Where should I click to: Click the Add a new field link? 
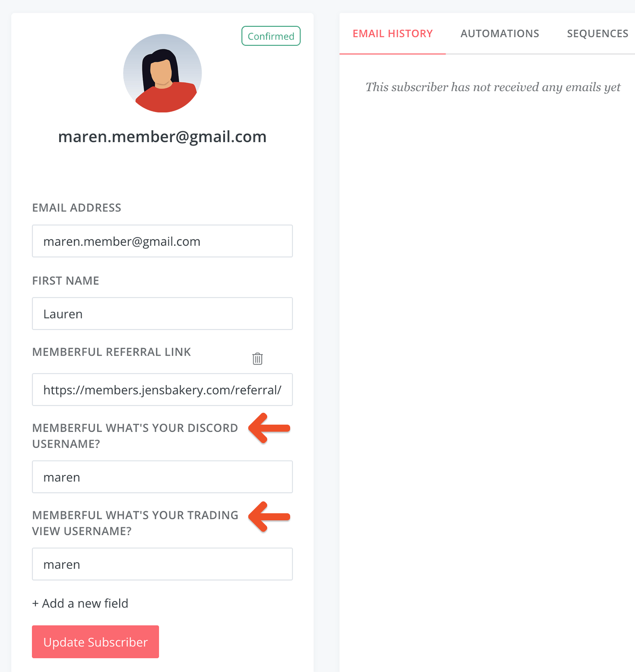pos(80,603)
